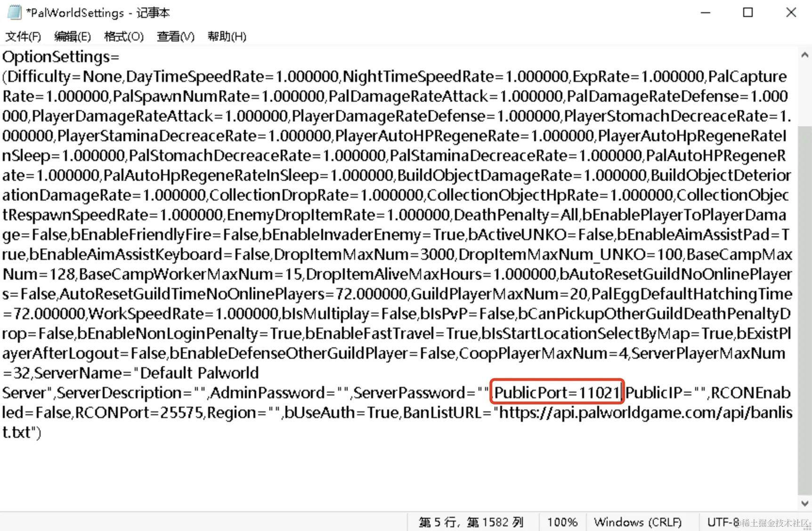Image resolution: width=812 pixels, height=531 pixels.
Task: Maximize the Notepad window
Action: 748,13
